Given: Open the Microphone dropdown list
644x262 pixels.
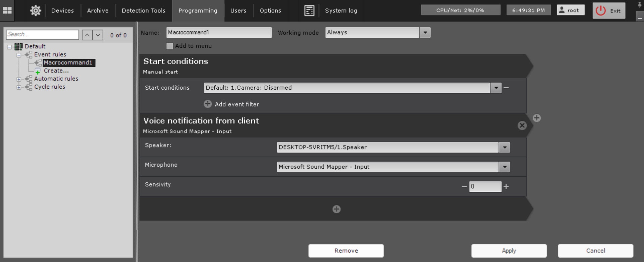Looking at the screenshot, I should [x=504, y=167].
